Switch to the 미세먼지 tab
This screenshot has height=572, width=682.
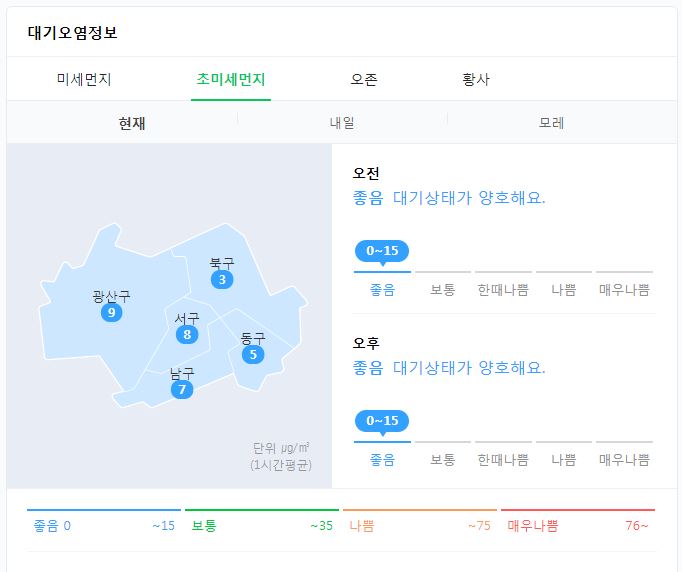pyautogui.click(x=84, y=79)
